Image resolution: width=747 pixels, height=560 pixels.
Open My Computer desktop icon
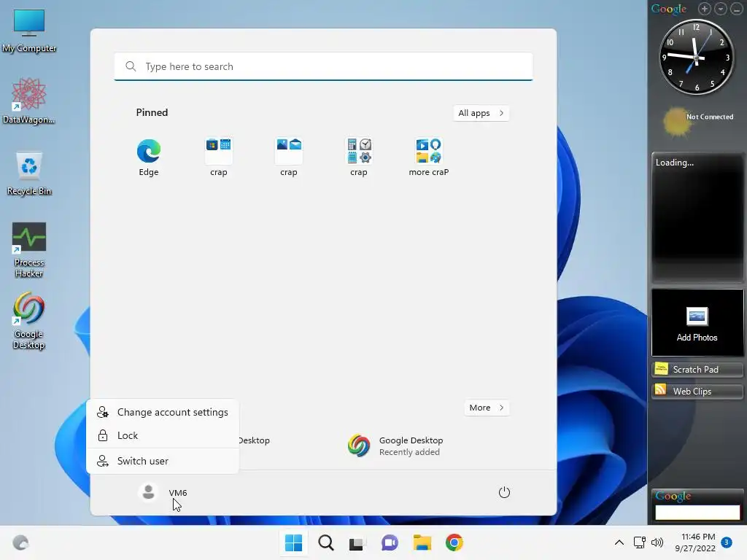pos(29,31)
